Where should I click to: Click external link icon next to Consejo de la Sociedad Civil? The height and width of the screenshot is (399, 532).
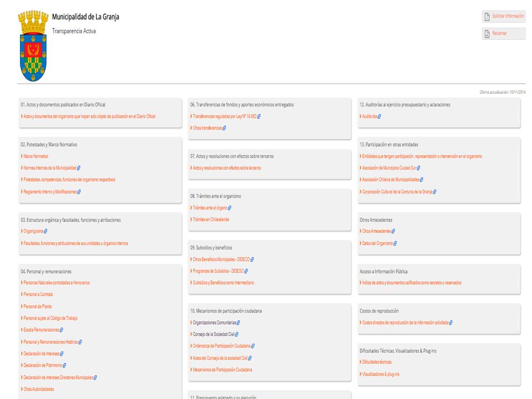(x=237, y=334)
